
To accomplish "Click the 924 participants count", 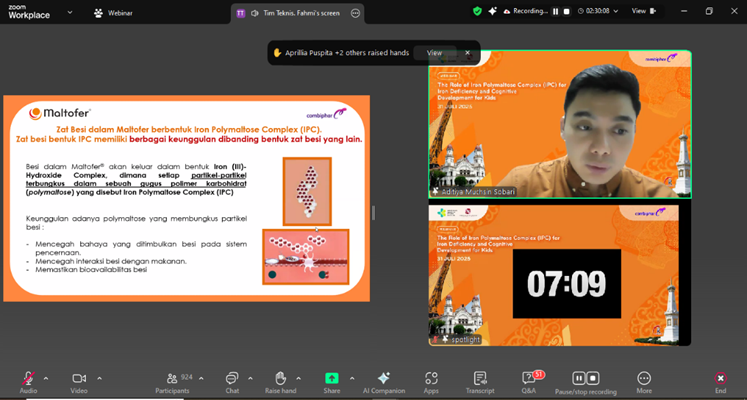I will [x=187, y=377].
